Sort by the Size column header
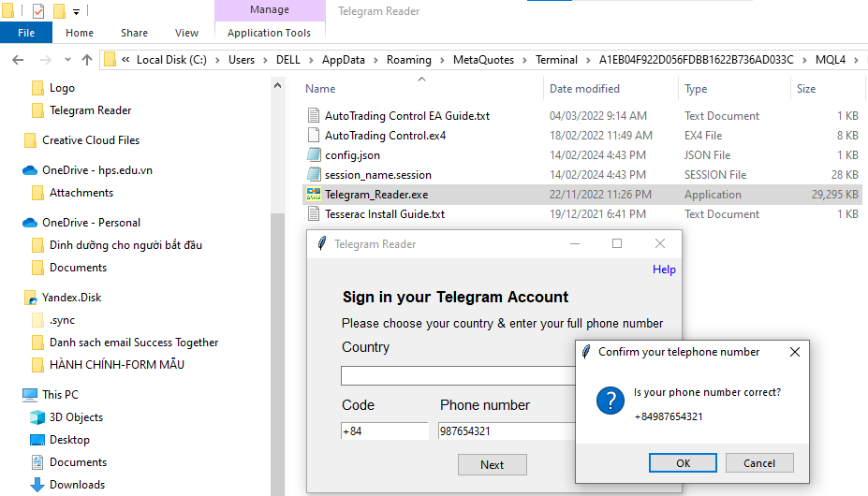 click(x=806, y=89)
